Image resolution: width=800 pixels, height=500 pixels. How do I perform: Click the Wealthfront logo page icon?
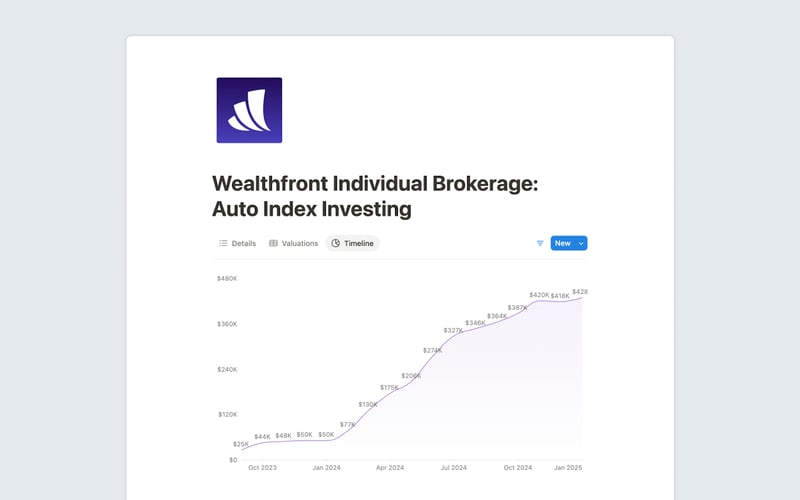coord(249,110)
